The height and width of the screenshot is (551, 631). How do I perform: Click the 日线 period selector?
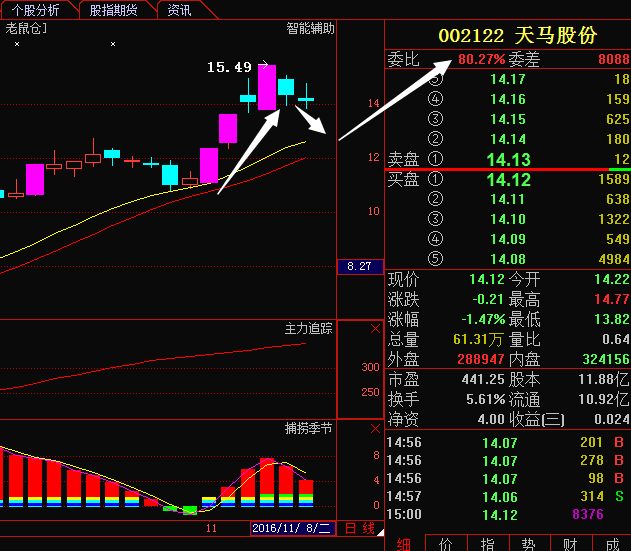coord(359,528)
